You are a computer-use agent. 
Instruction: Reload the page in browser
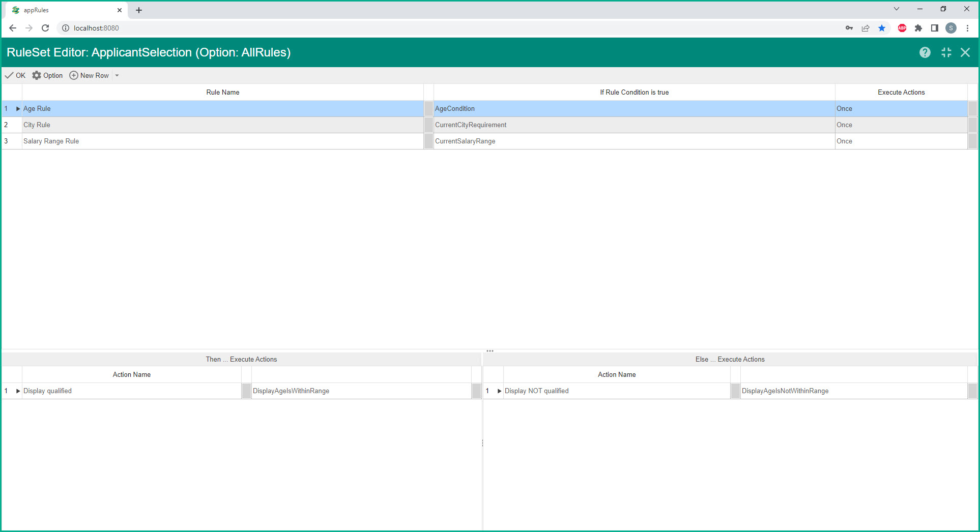(x=45, y=28)
